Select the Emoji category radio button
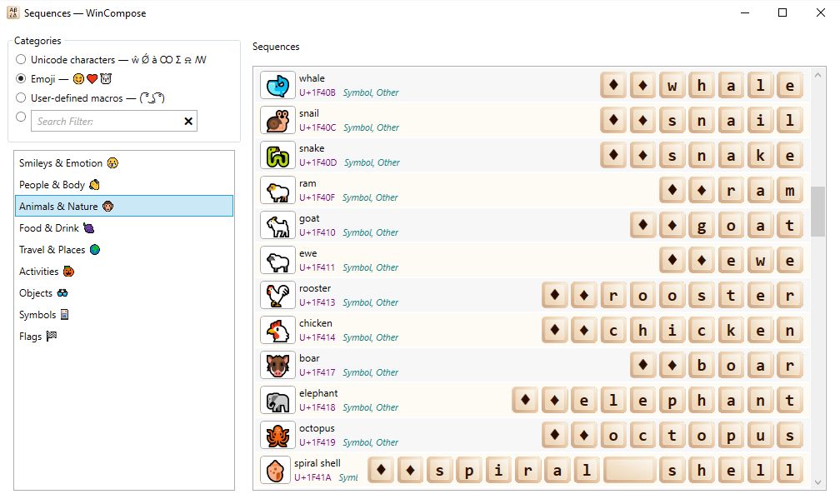 coord(21,79)
